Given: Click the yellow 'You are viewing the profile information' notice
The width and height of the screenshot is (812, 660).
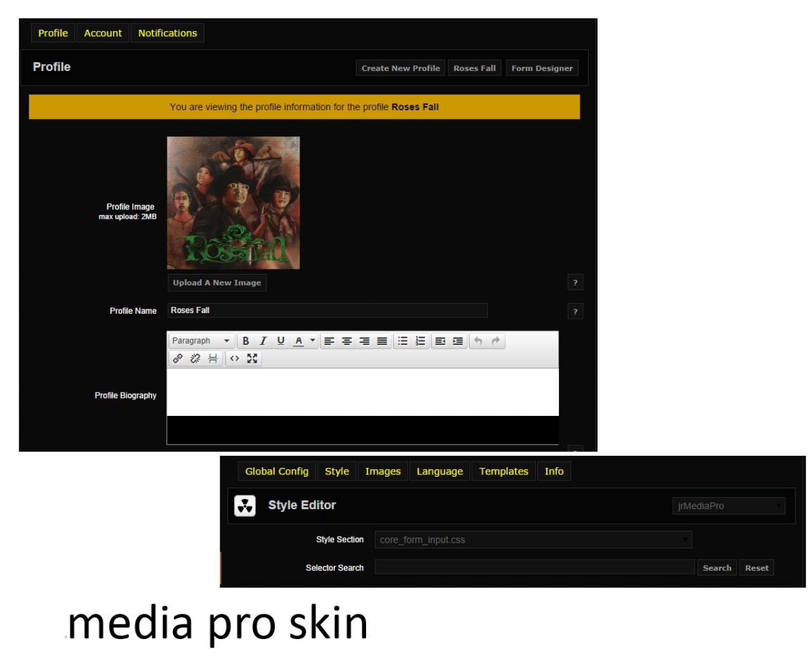Looking at the screenshot, I should tap(304, 107).
